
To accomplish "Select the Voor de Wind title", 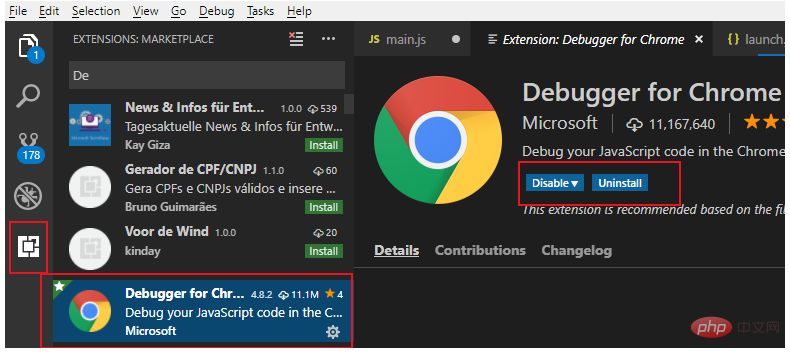I will [x=166, y=232].
